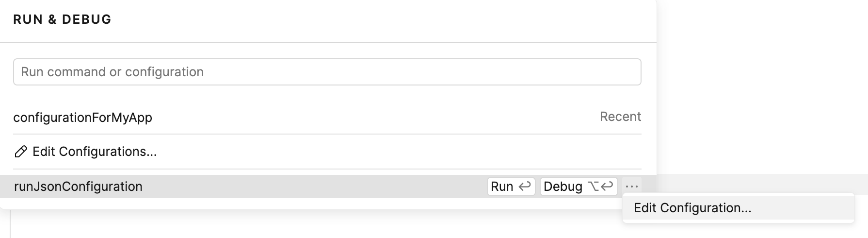Viewport: 868px width, 238px height.
Task: Click the placeholder text in the search box
Action: (112, 72)
